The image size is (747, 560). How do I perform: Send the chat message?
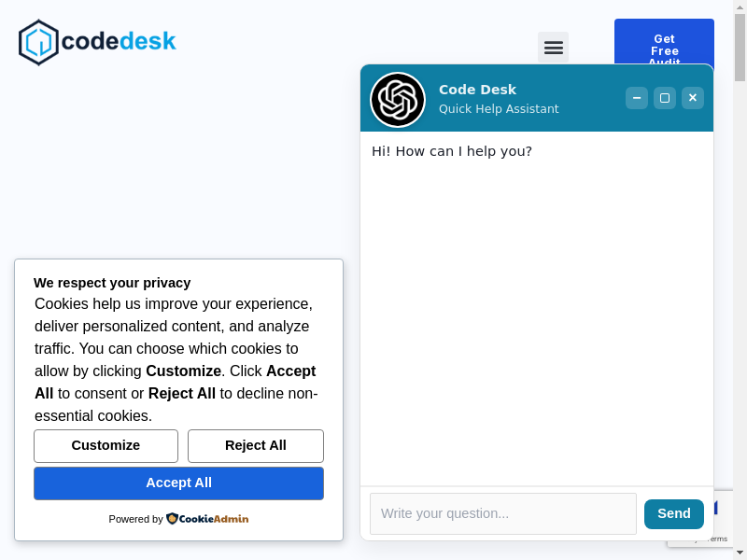click(x=674, y=514)
